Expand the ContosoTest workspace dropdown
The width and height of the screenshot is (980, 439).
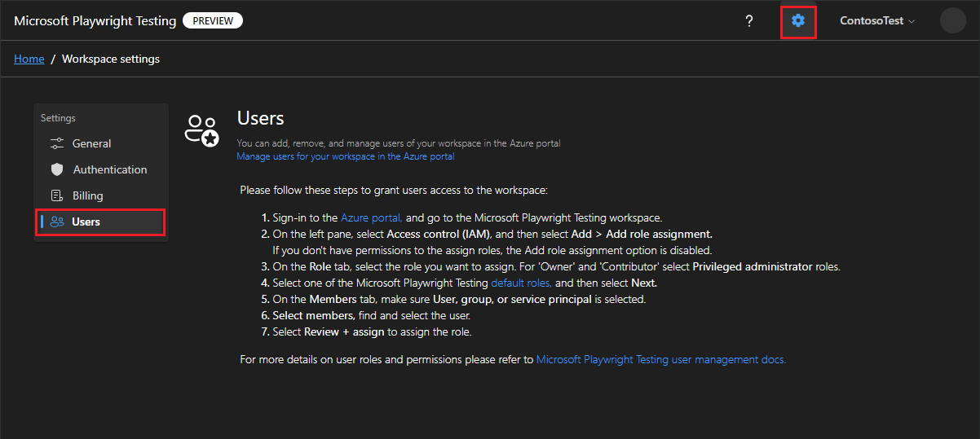pyautogui.click(x=877, y=21)
